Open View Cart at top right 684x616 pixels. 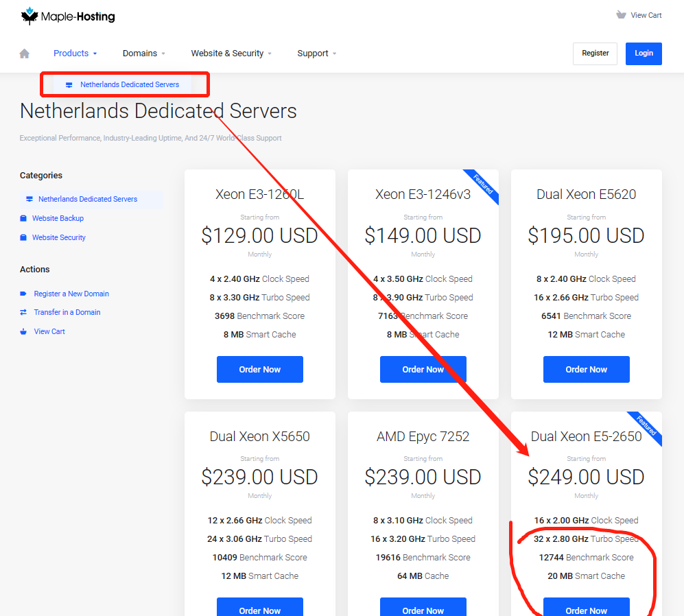tap(639, 15)
